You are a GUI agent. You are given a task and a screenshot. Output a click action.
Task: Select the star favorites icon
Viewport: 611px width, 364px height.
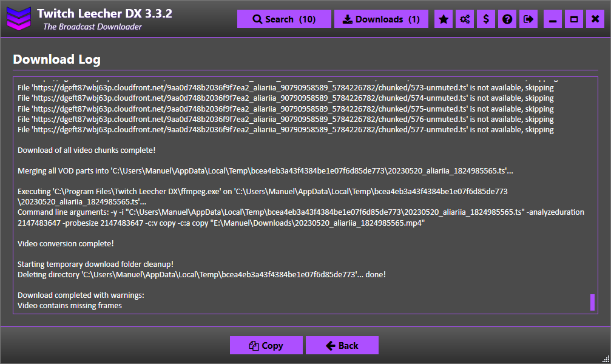(443, 18)
